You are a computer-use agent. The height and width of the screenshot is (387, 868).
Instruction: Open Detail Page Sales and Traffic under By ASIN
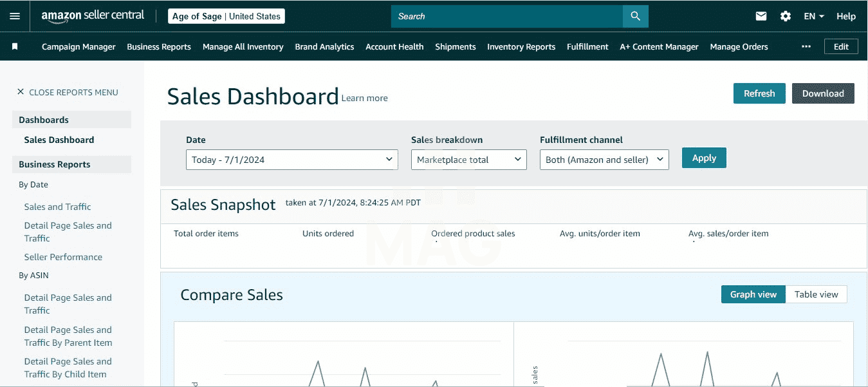(x=68, y=304)
